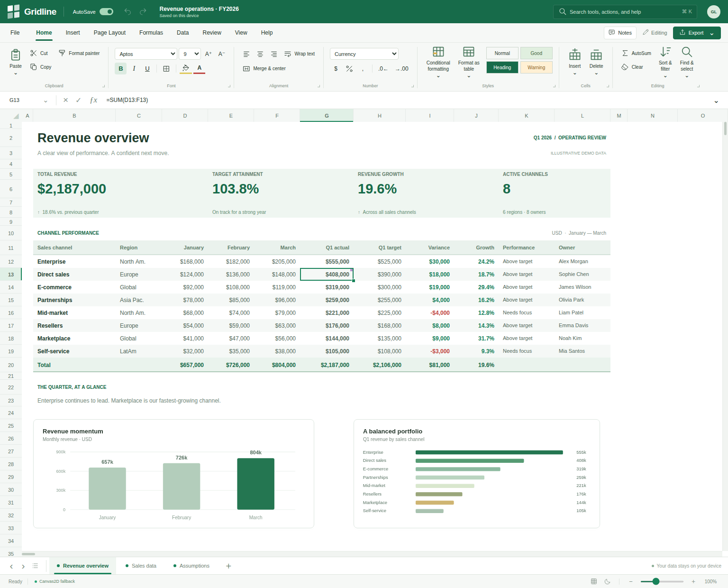Center align text
Viewport: 728px width, 588px height.
[x=260, y=54]
